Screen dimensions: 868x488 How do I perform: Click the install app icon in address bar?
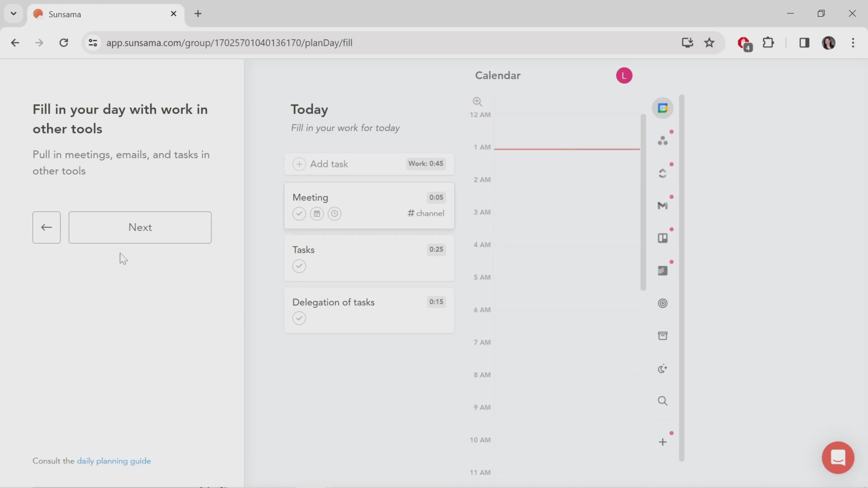pos(687,43)
